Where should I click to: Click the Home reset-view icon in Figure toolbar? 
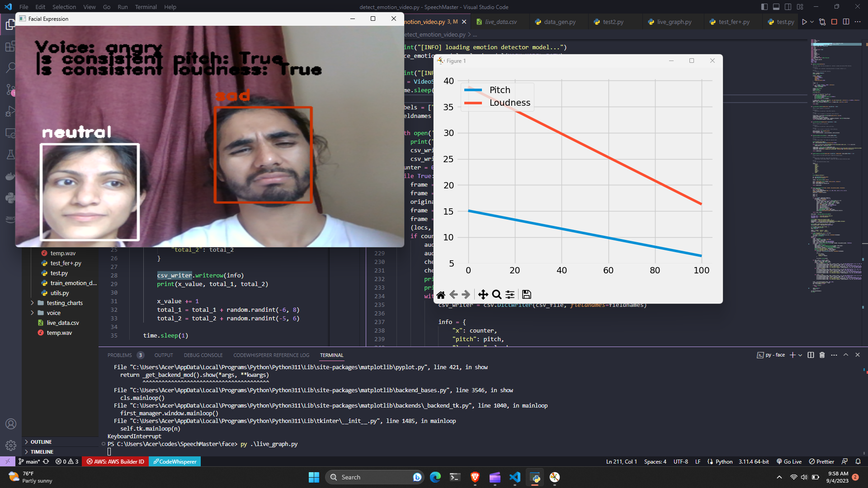[441, 295]
